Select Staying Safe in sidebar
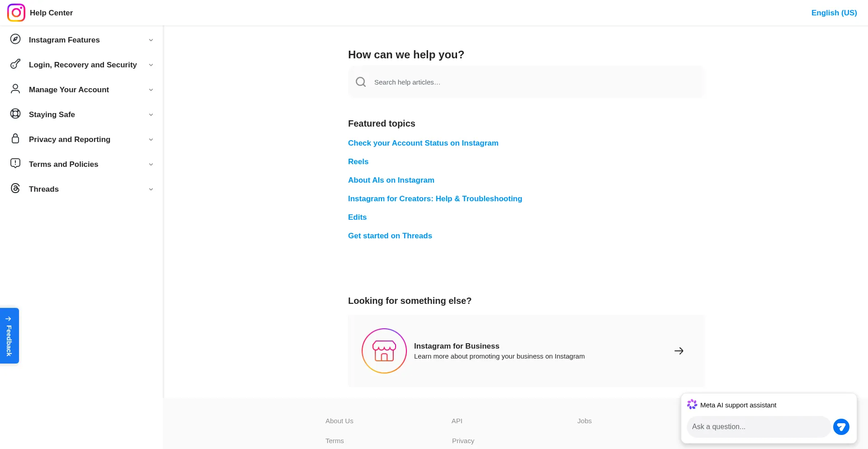 coord(52,114)
